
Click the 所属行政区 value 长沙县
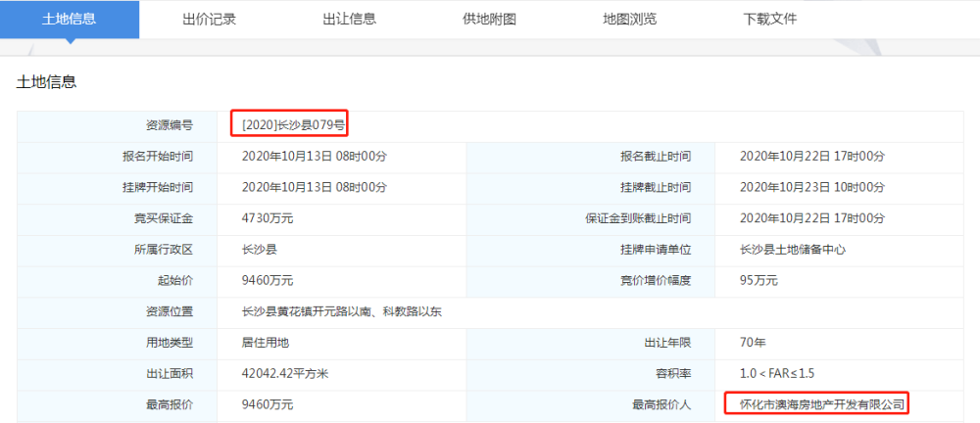260,250
